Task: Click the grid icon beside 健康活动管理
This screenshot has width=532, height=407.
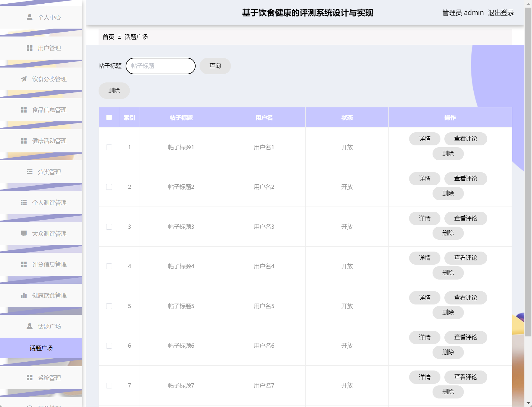Action: [24, 141]
